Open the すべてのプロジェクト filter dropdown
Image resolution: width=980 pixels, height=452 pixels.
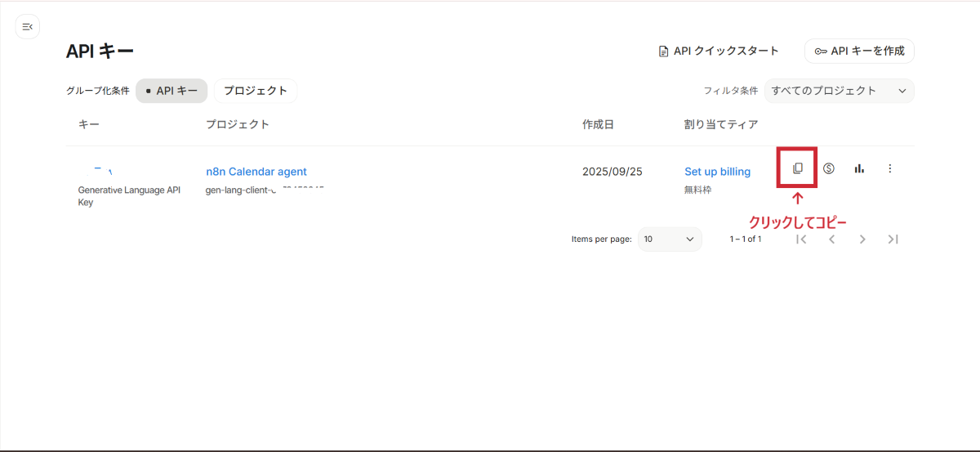pyautogui.click(x=839, y=91)
